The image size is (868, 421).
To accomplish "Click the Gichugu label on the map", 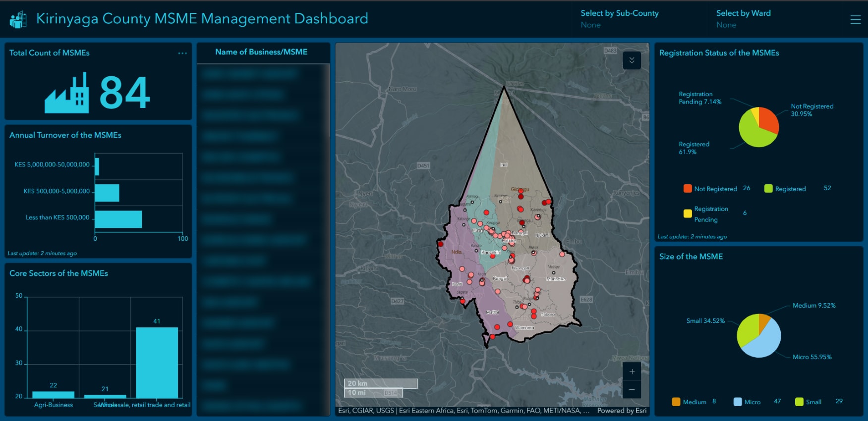I will coord(520,190).
